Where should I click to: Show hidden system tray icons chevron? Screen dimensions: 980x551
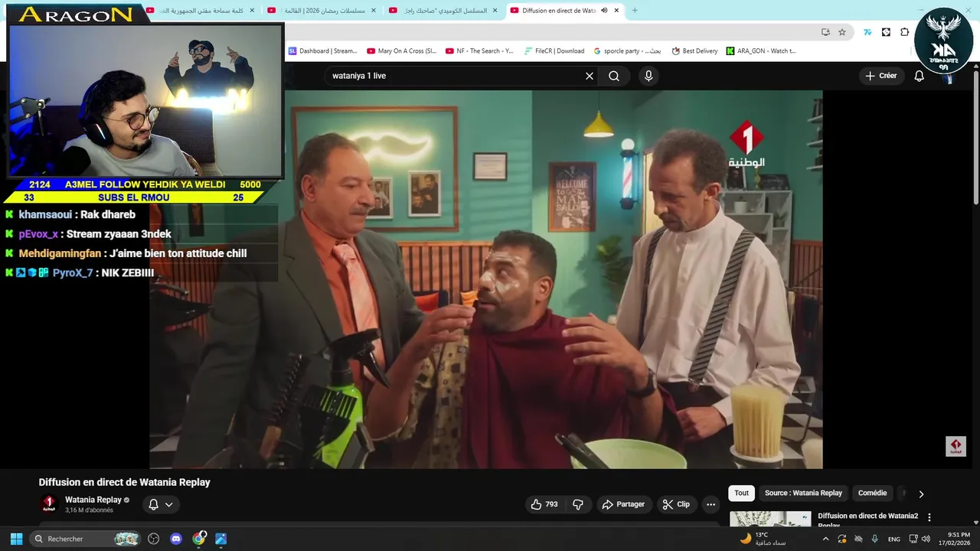tap(825, 539)
